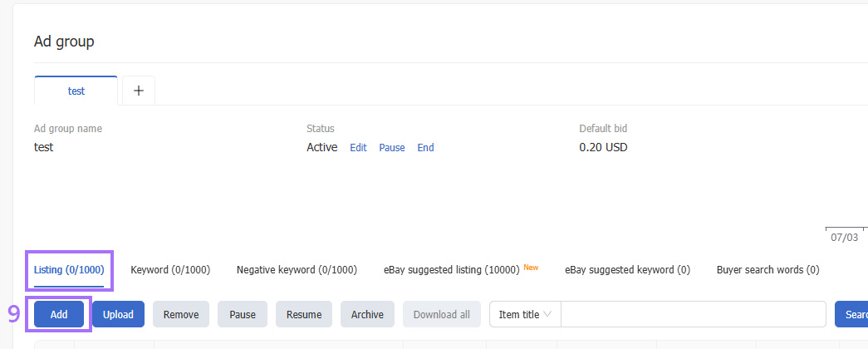This screenshot has height=349, width=868.
Task: Click the Upload button
Action: (x=119, y=314)
